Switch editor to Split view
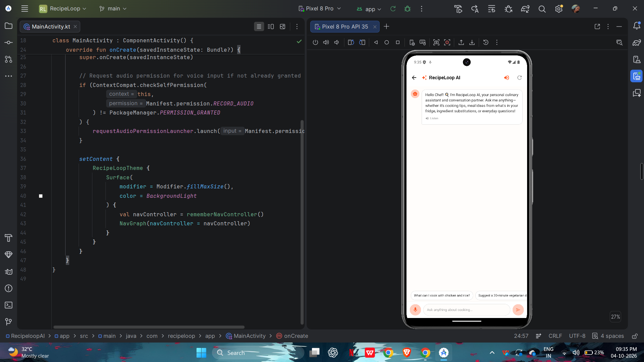Screen dimensions: 644x362 pyautogui.click(x=271, y=27)
